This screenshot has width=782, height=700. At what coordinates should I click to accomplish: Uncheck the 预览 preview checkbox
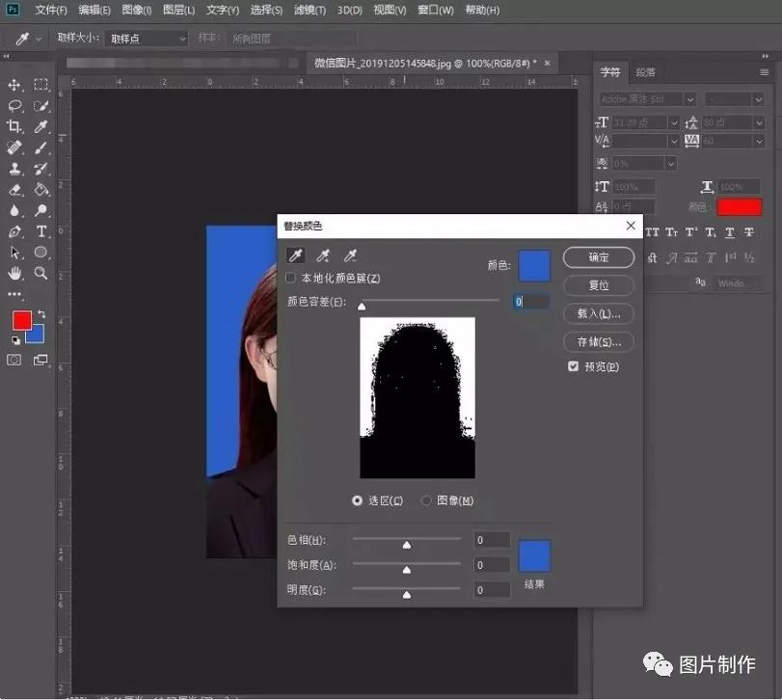pyautogui.click(x=574, y=366)
